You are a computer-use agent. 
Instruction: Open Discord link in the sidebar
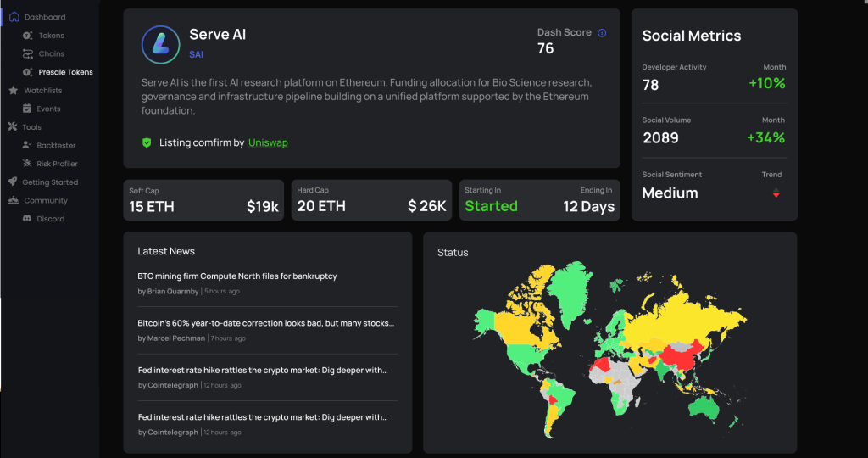point(50,218)
